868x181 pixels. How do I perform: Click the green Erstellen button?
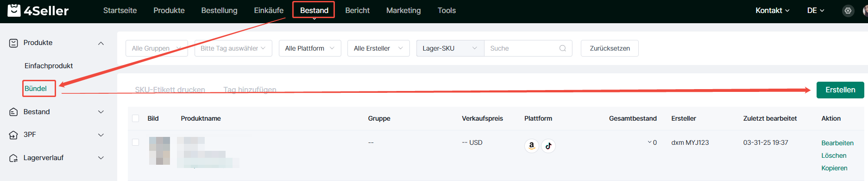click(840, 90)
